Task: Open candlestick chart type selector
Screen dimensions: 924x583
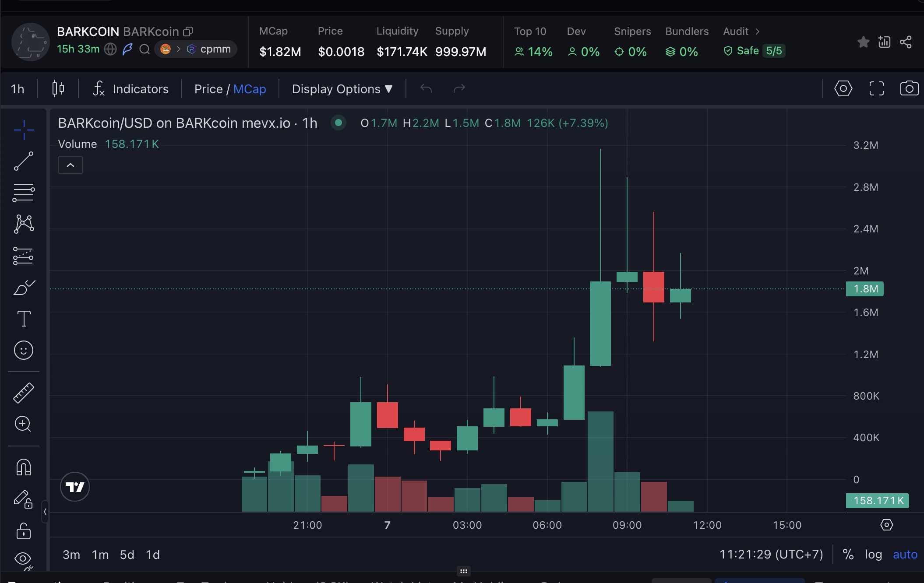Action: [x=58, y=89]
